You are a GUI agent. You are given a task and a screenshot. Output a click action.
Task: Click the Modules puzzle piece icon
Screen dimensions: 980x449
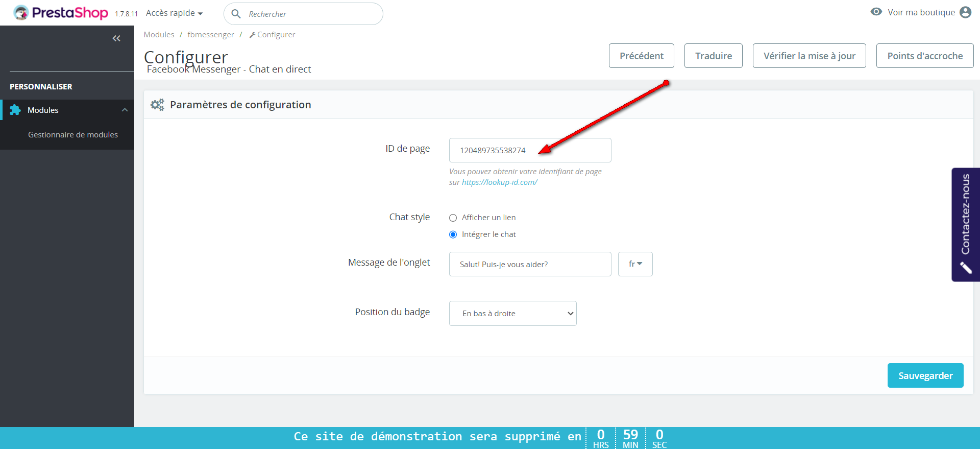point(15,110)
